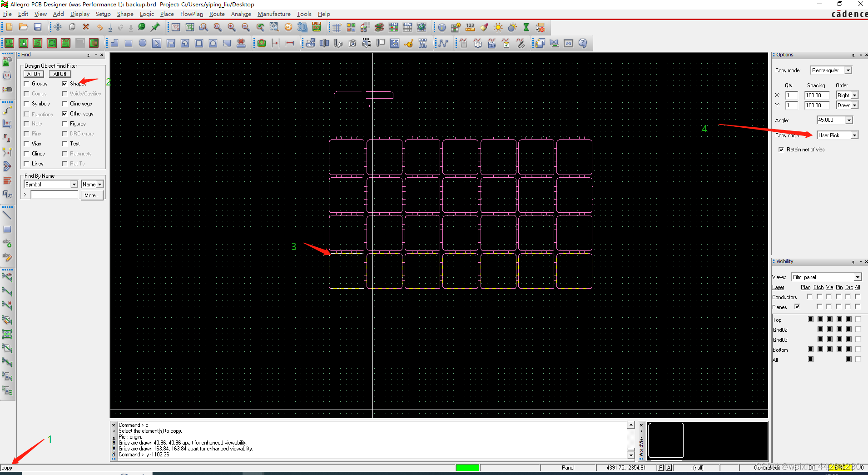Check the Vias checkbox in Find filter

pos(26,144)
